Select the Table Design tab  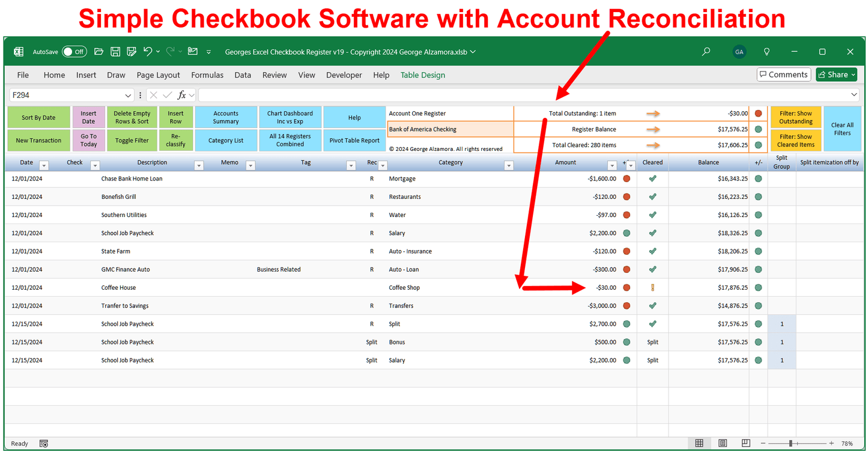click(x=423, y=75)
